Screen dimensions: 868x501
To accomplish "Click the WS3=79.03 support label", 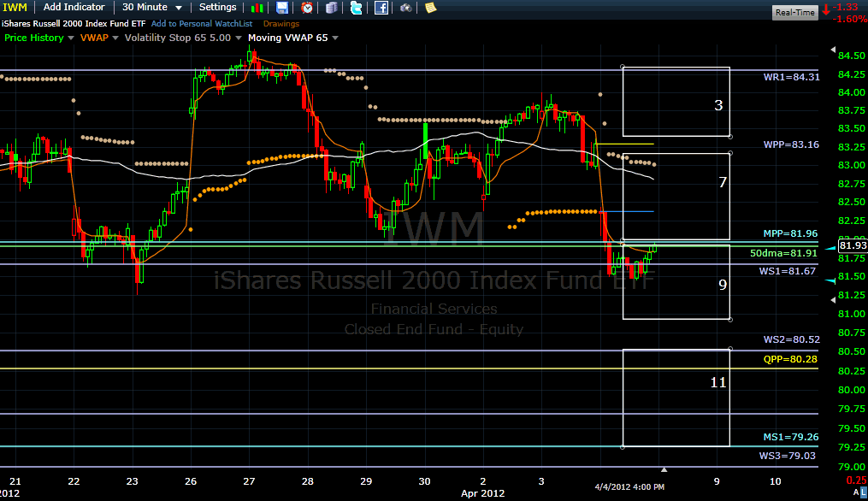I will (x=787, y=456).
